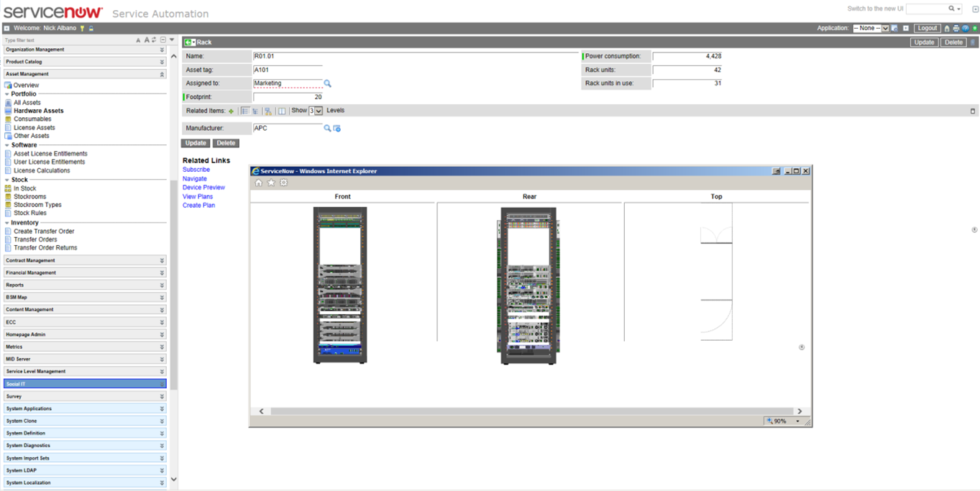Click Update button in the Rack header
The height and width of the screenshot is (491, 980).
point(924,42)
